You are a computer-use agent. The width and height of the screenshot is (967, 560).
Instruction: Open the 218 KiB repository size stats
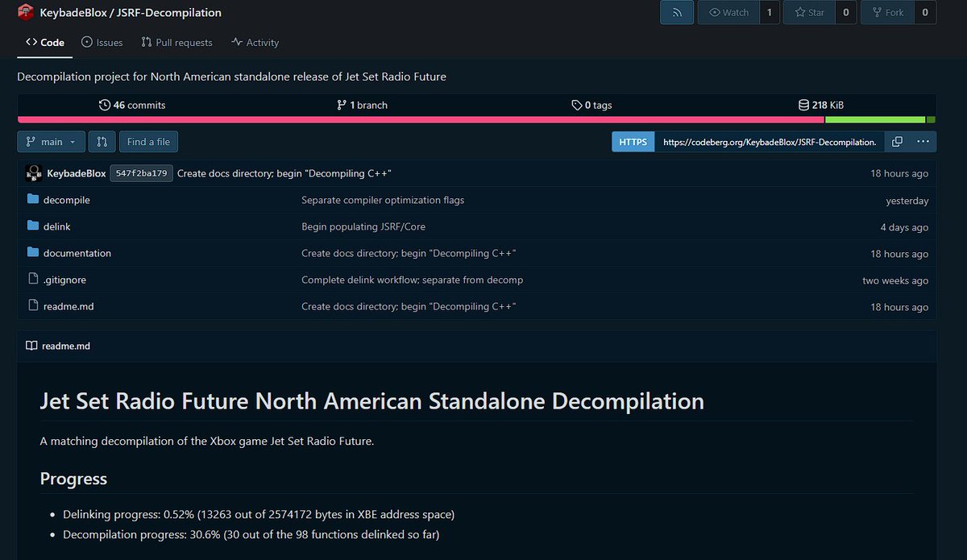(820, 105)
